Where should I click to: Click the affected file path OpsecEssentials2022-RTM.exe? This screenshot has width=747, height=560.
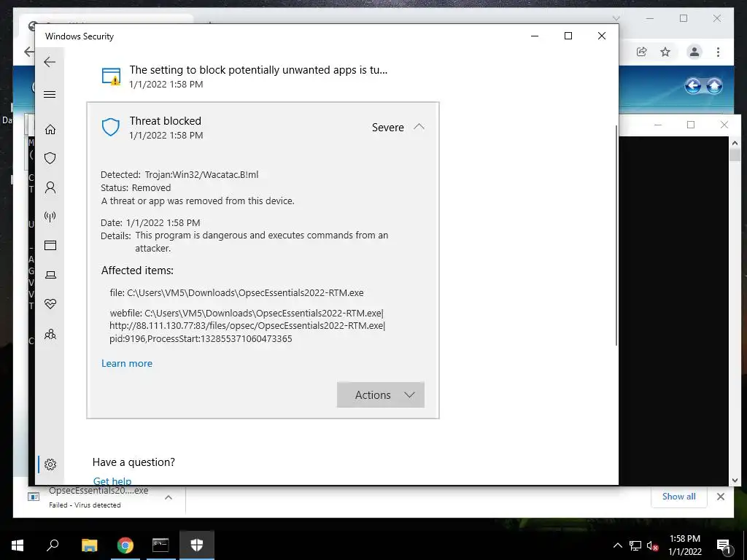point(237,293)
